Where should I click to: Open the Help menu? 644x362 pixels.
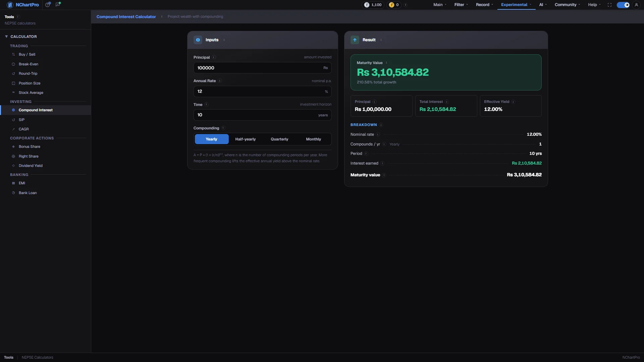[594, 5]
